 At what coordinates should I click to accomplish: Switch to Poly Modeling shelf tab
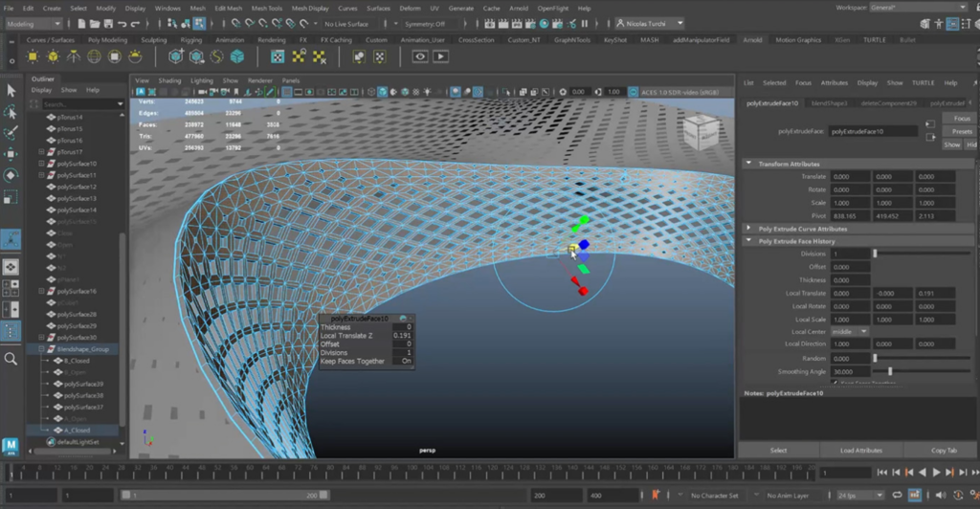[107, 40]
